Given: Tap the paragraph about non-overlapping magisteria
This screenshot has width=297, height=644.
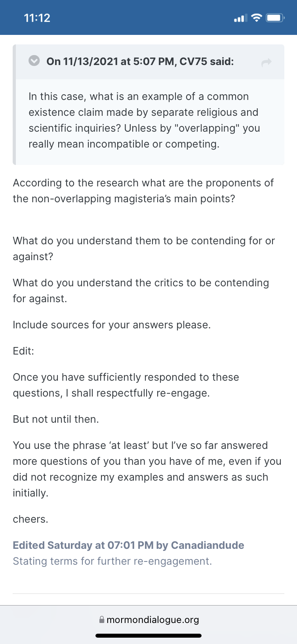Looking at the screenshot, I should (143, 191).
